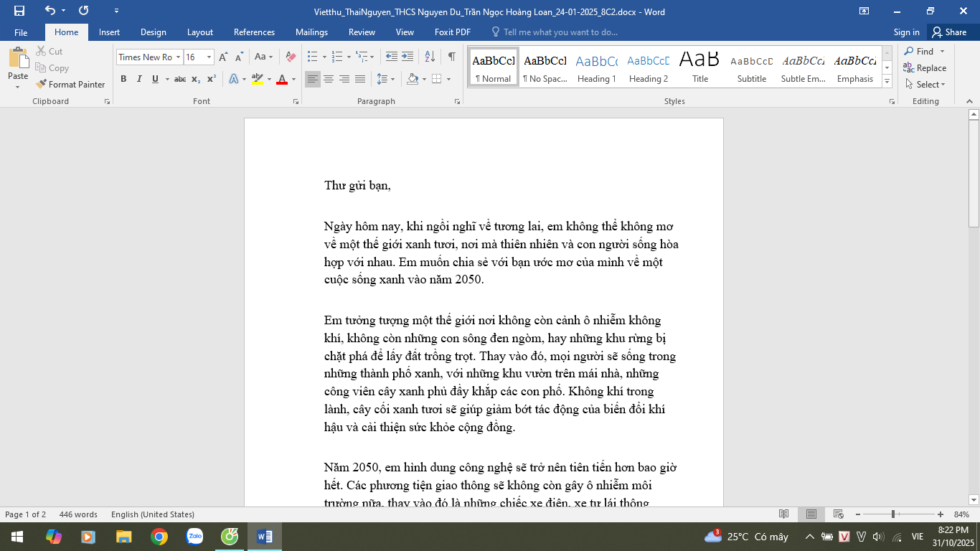The width and height of the screenshot is (980, 551).
Task: Toggle Print Layout view in status bar
Action: click(x=811, y=514)
